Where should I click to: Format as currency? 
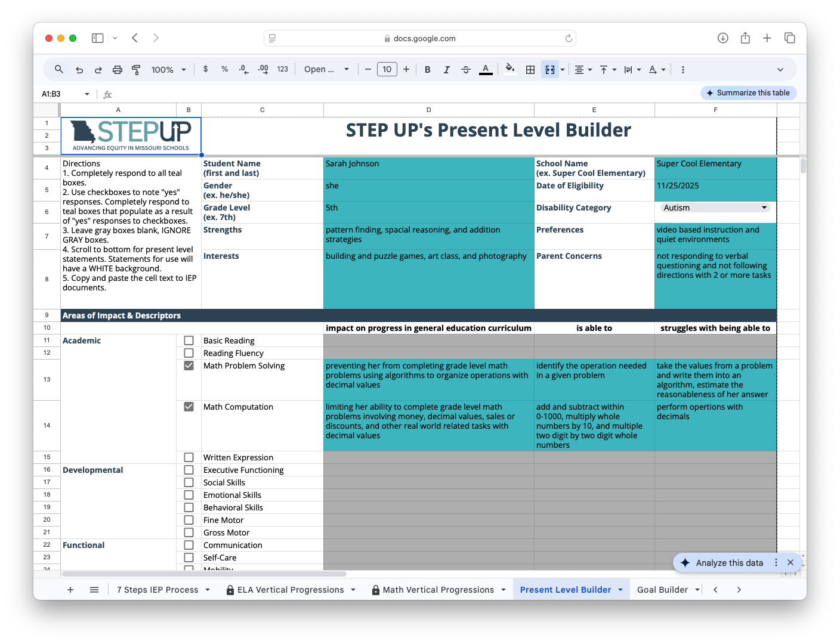click(206, 69)
